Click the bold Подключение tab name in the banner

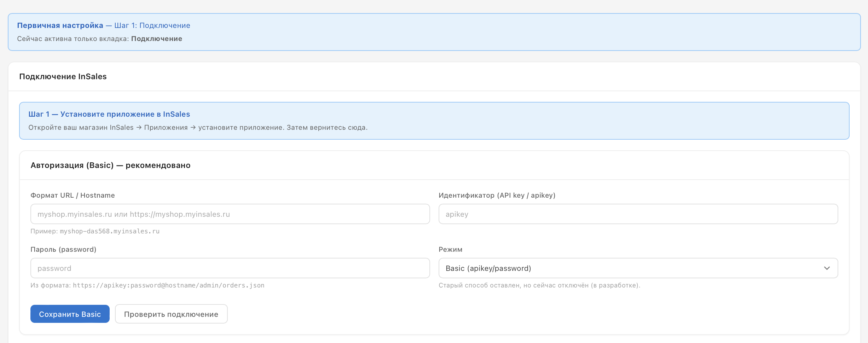(x=156, y=39)
